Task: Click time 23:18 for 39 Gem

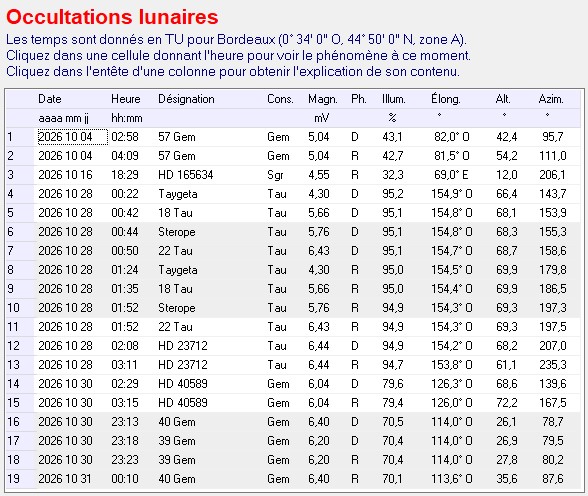Action: (125, 441)
